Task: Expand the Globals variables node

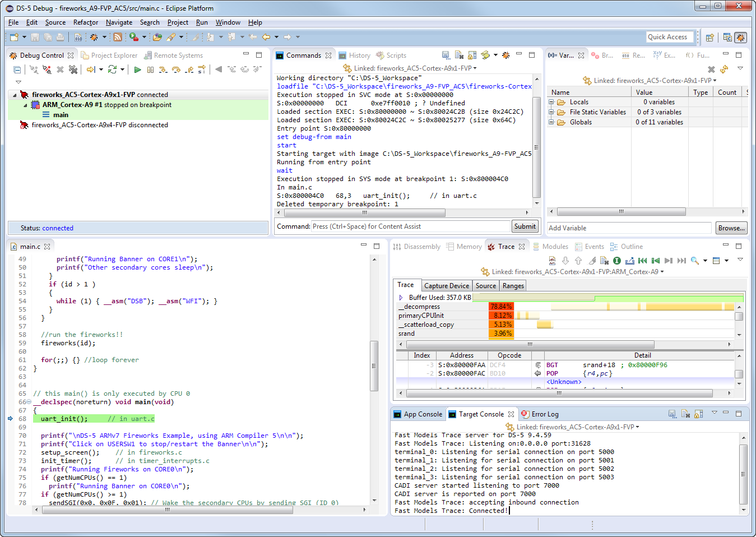Action: pyautogui.click(x=550, y=122)
